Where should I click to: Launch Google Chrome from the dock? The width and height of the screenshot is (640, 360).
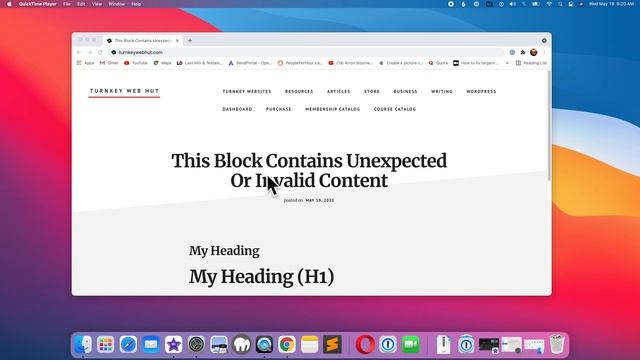[x=287, y=345]
